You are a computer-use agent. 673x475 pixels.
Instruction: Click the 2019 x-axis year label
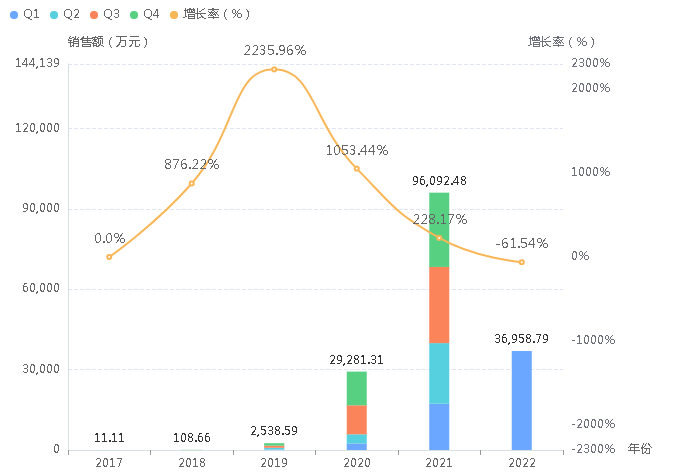point(274,463)
